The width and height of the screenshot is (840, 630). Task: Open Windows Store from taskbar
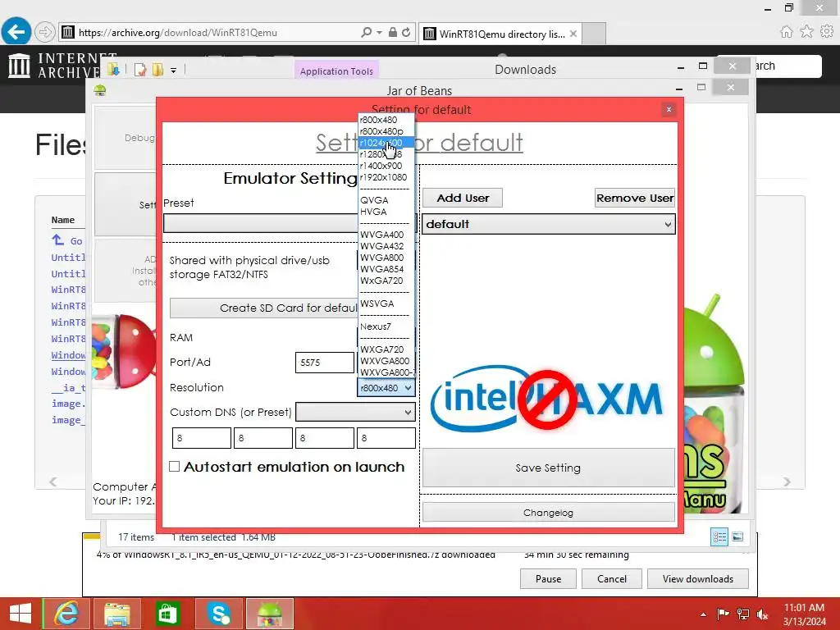(x=167, y=614)
